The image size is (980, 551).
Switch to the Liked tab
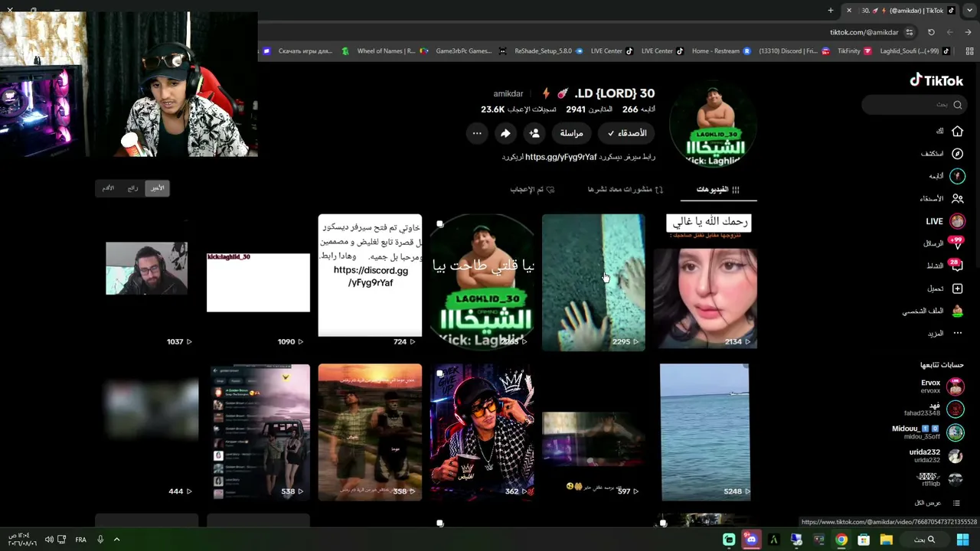[x=532, y=190]
